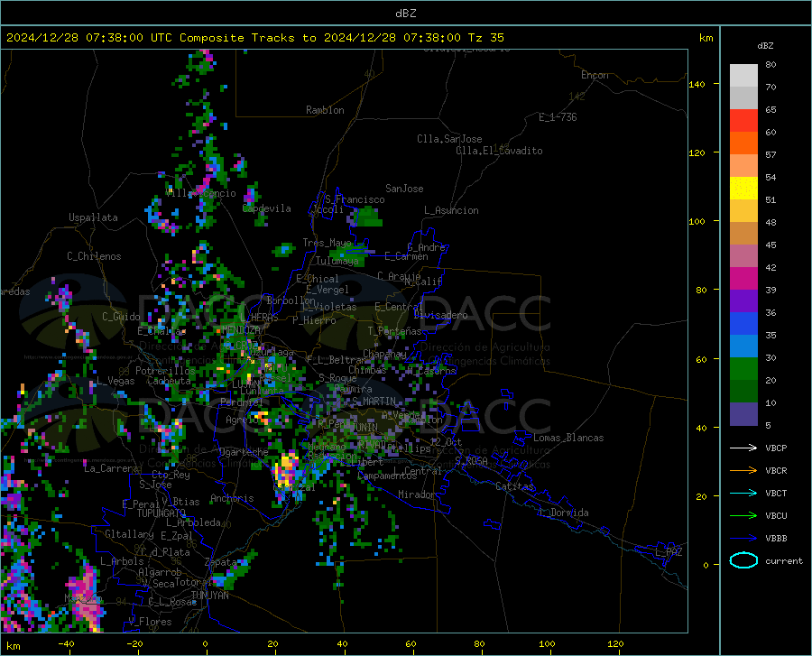
Task: Click the 'Encon' place label
Action: coord(595,75)
